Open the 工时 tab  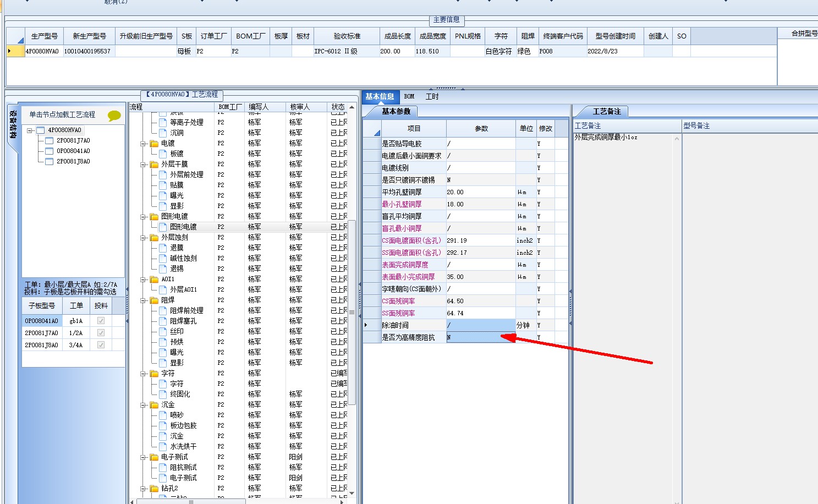(x=432, y=96)
